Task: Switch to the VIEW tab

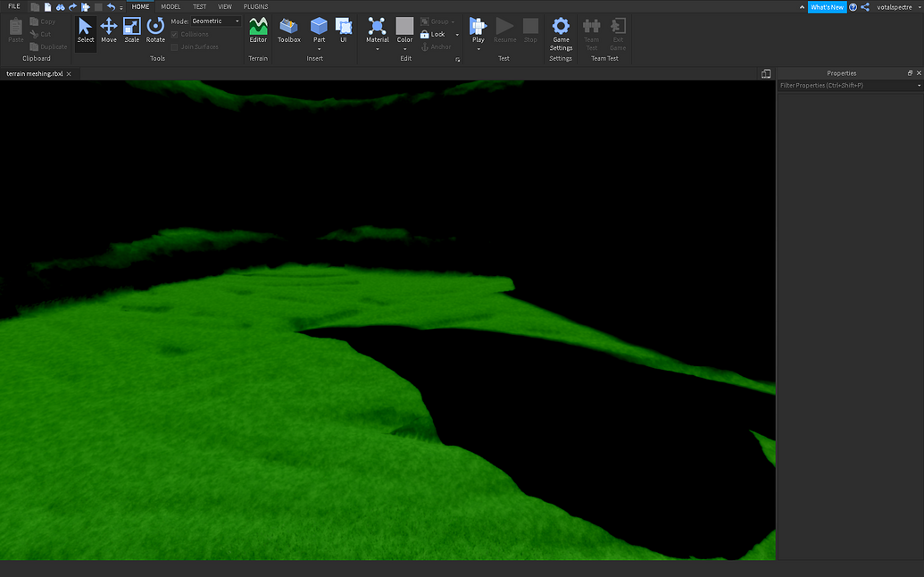Action: click(x=225, y=6)
